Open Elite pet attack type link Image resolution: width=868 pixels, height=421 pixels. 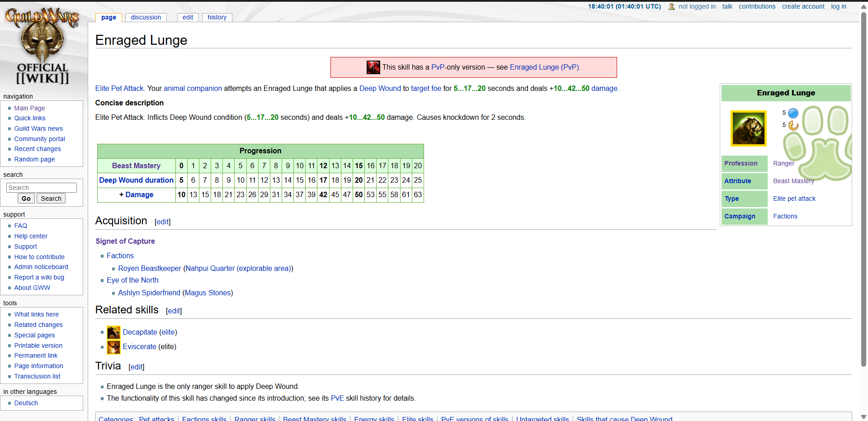794,199
